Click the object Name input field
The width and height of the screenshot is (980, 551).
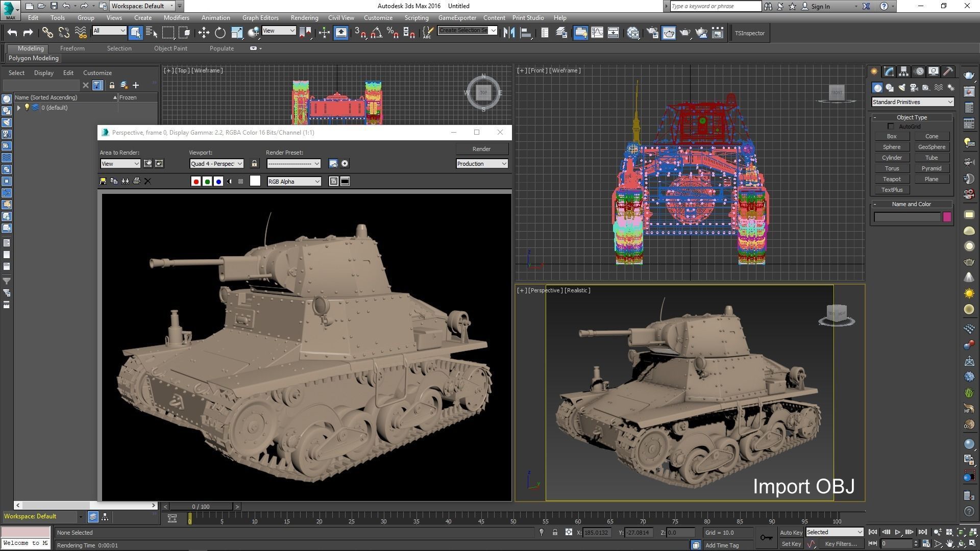point(907,217)
